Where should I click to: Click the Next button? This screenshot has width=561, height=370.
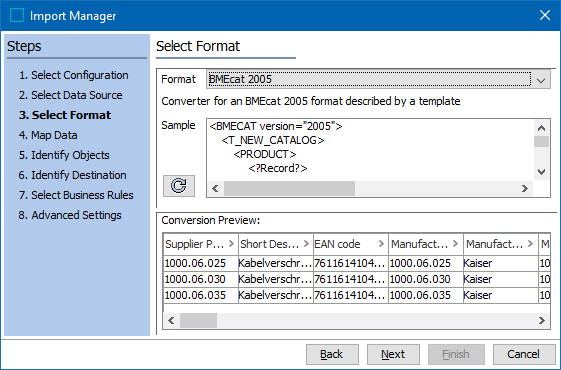coord(393,354)
